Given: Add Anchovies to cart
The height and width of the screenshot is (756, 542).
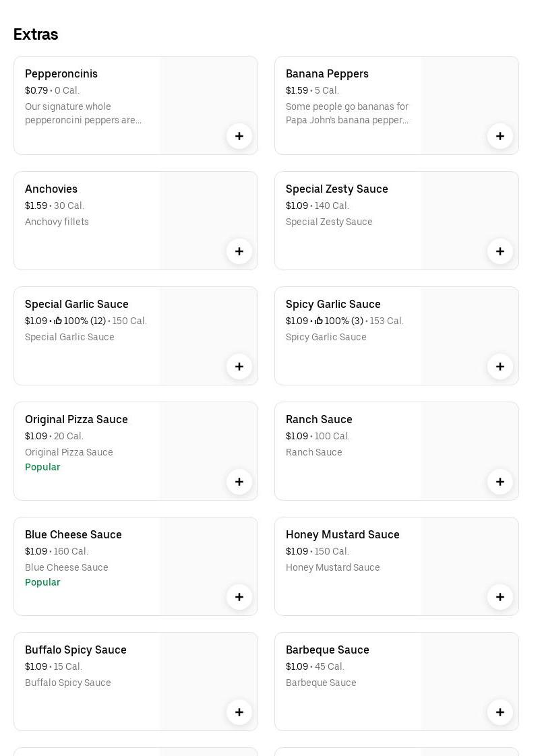Looking at the screenshot, I should (239, 251).
